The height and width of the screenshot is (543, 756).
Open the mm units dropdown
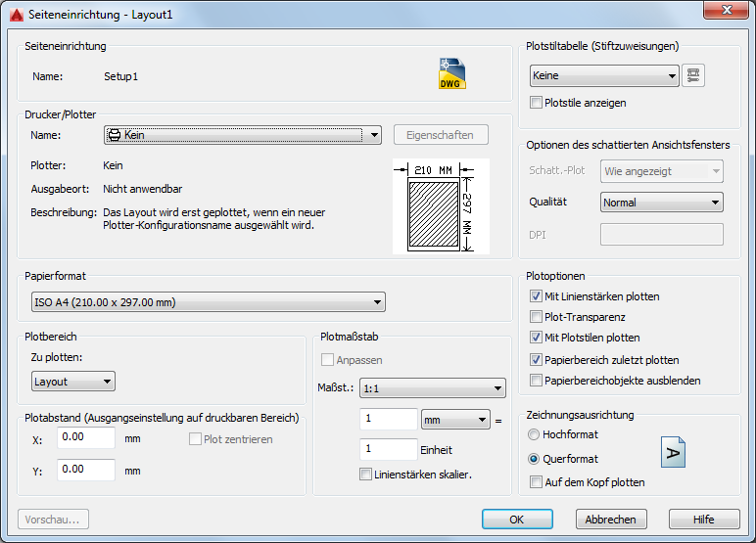455,420
